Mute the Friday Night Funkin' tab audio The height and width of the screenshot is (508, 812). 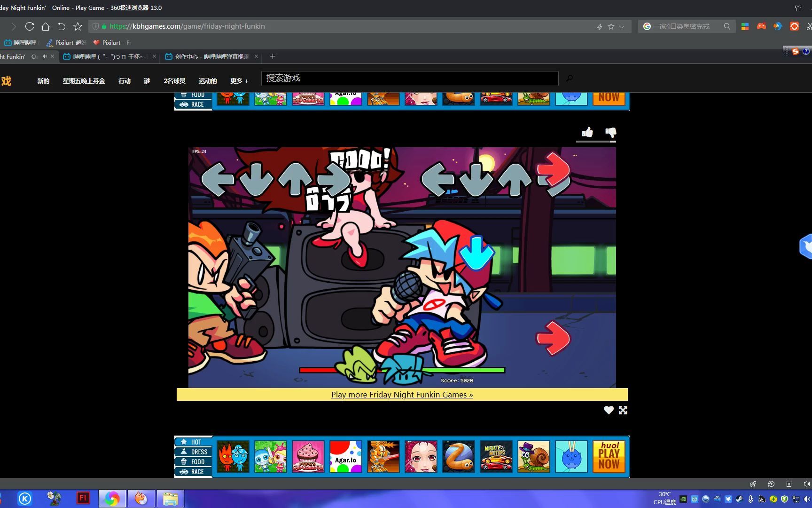[x=45, y=56]
